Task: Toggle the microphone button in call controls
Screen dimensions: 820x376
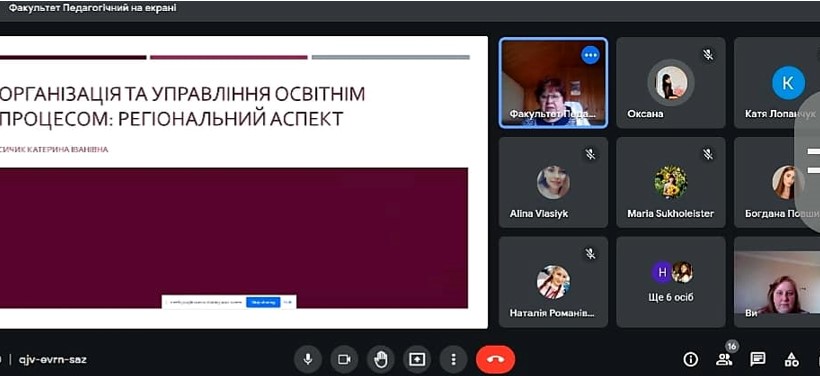Action: [308, 359]
